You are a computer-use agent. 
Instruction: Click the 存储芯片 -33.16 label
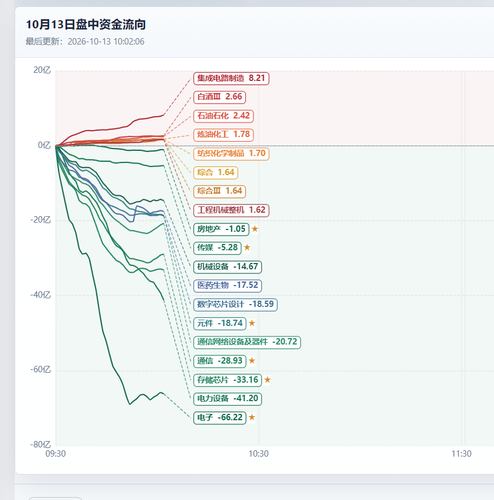pyautogui.click(x=227, y=380)
